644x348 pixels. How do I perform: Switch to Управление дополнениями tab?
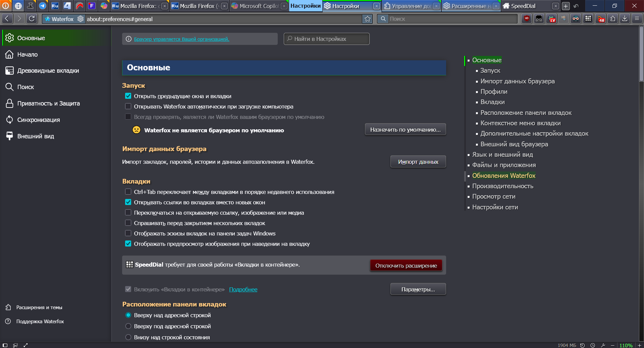411,6
